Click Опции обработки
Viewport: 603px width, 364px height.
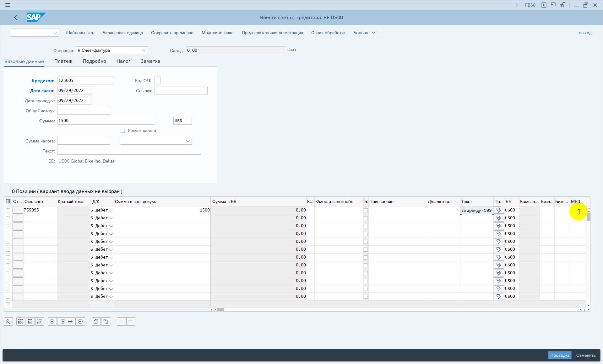(x=328, y=33)
